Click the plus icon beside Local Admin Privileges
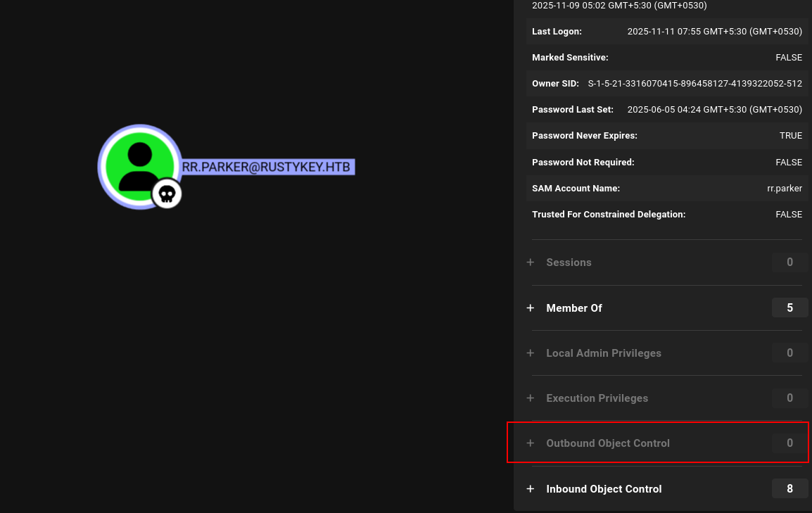The image size is (812, 513). click(x=531, y=353)
